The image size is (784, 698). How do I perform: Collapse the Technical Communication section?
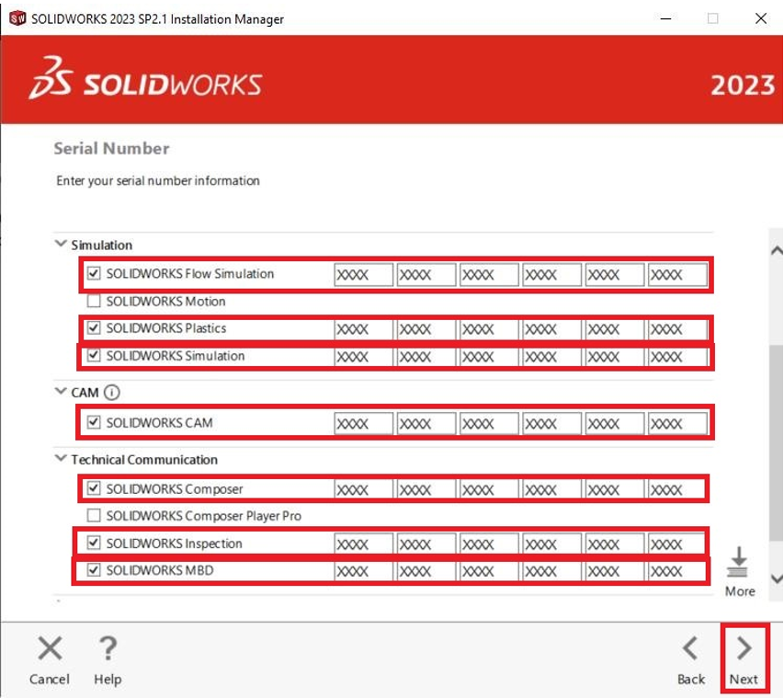pos(61,459)
